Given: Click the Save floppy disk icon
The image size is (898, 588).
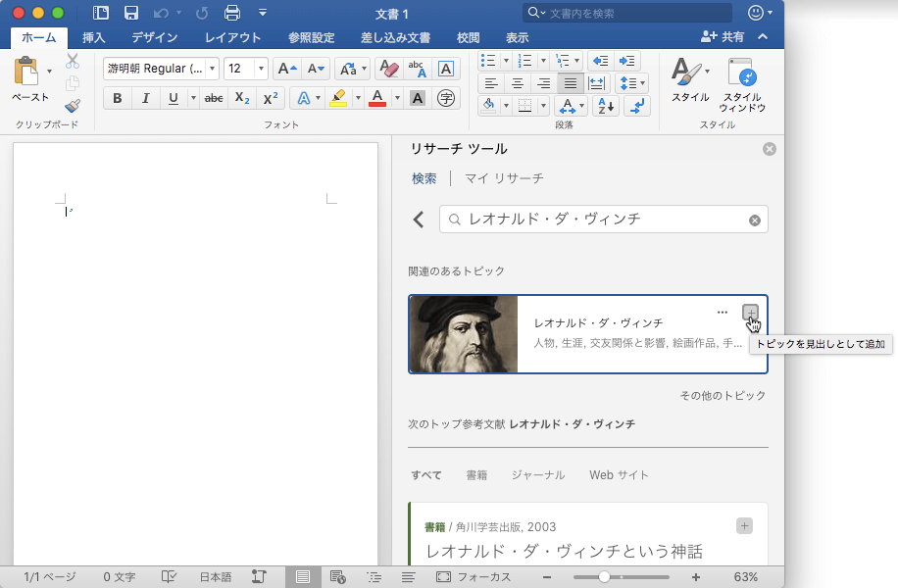Looking at the screenshot, I should point(130,13).
